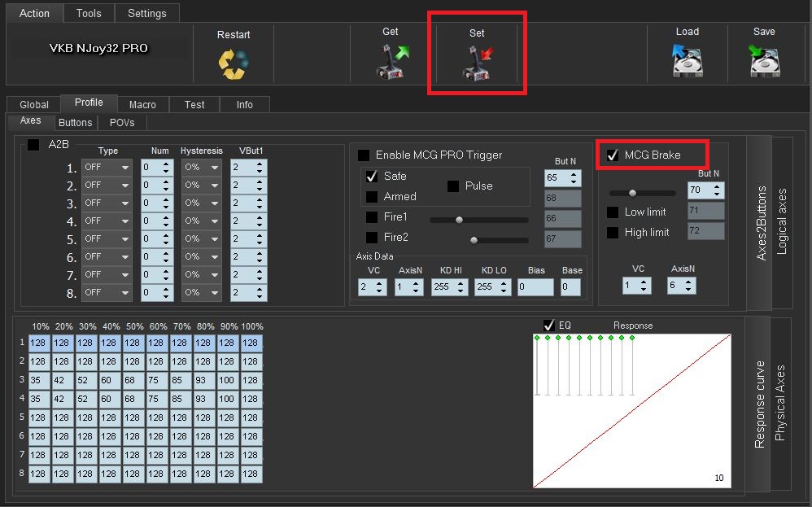Screen dimensions: 812x507
Task: Increase the MCG Brake But N spinner
Action: 717,187
